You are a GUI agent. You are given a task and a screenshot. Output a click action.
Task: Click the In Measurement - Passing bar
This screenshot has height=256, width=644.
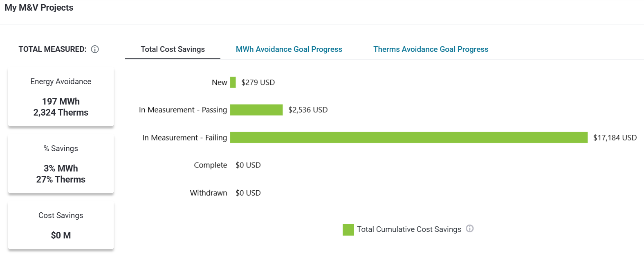256,110
